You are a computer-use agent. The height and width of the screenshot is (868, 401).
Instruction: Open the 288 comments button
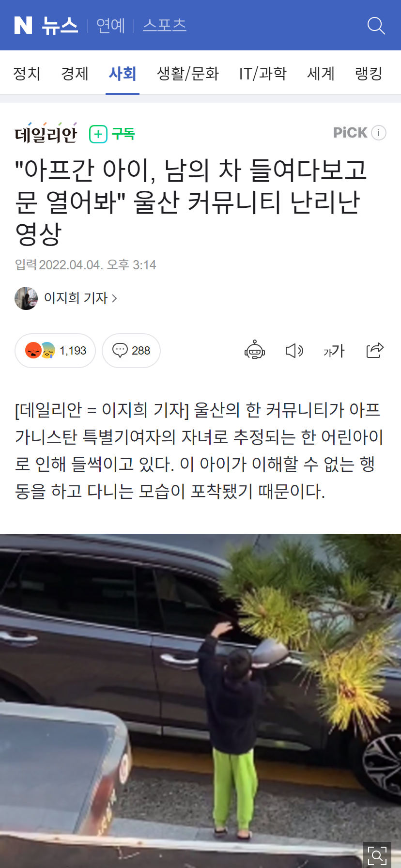131,351
